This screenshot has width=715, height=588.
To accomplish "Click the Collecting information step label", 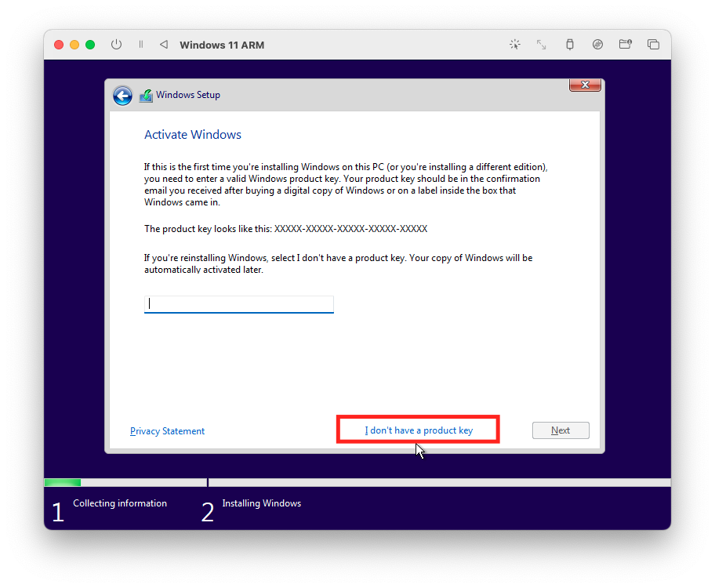I will (120, 503).
